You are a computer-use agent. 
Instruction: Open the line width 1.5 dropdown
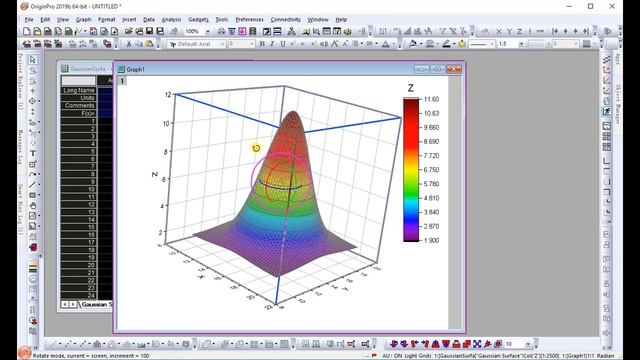point(521,44)
